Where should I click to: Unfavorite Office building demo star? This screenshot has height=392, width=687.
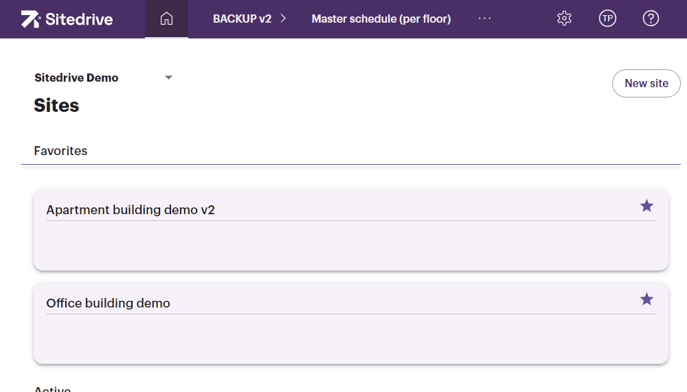tap(647, 299)
